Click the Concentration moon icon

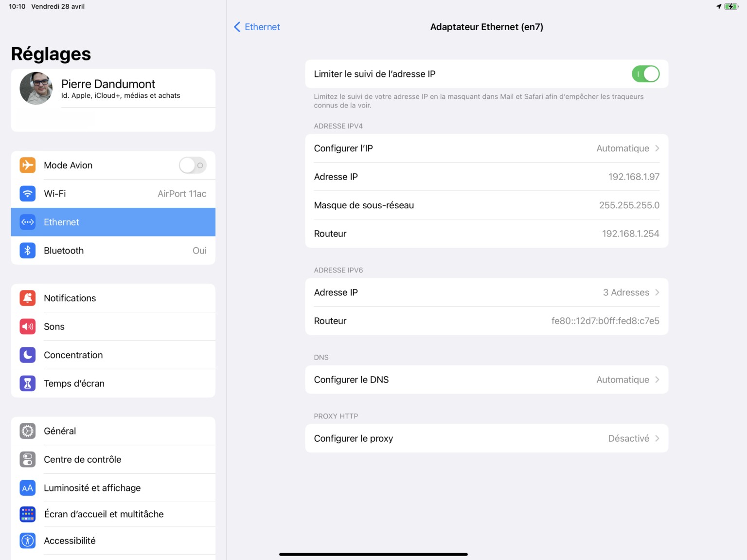pyautogui.click(x=28, y=355)
